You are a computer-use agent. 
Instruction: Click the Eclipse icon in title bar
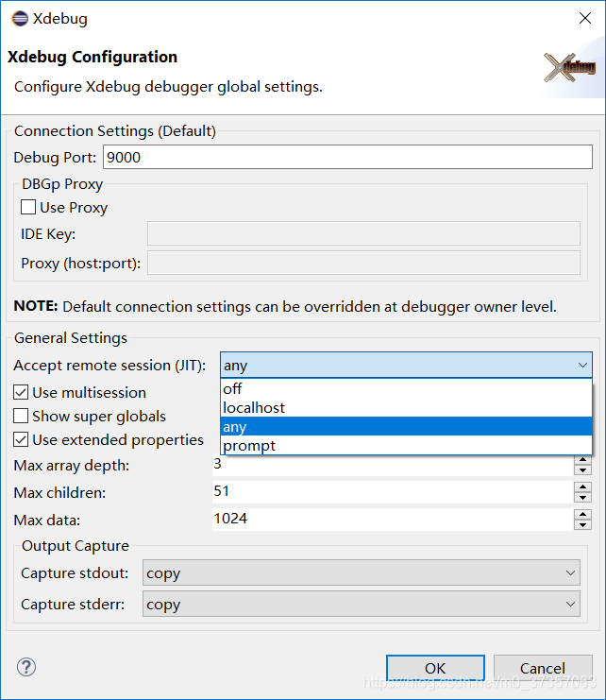[x=20, y=19]
